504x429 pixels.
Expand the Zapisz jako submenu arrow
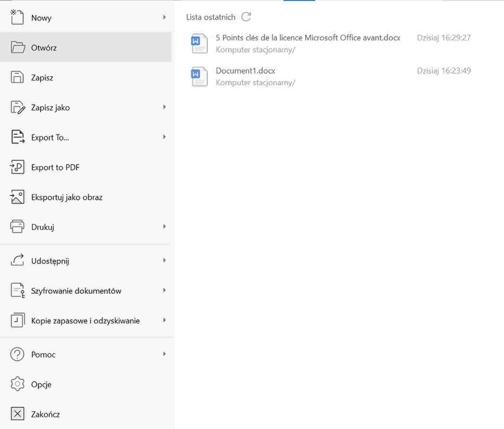click(164, 107)
